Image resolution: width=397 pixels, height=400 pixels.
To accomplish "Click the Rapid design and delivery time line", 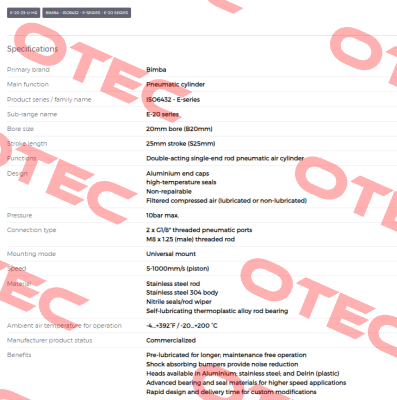I will pos(231,392).
